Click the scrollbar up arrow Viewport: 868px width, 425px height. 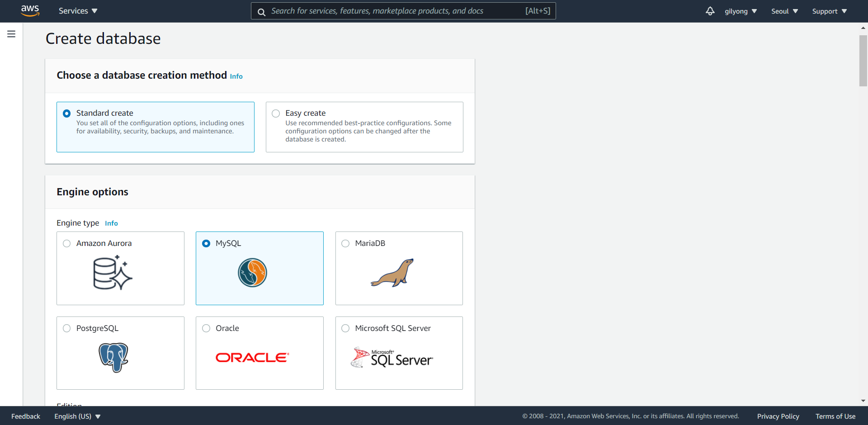click(x=863, y=28)
